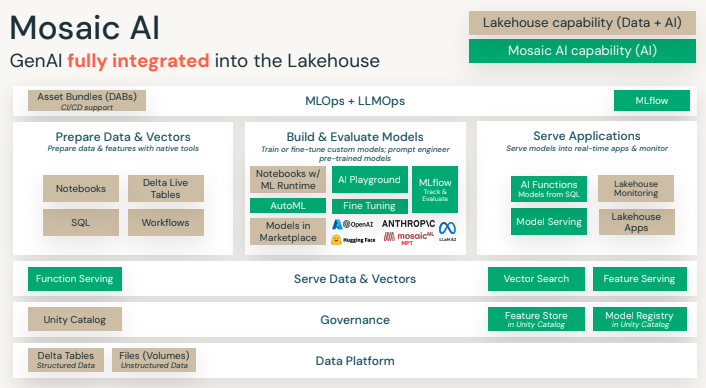Click the OpenAI logo
Image resolution: width=706 pixels, height=388 pixels.
click(358, 224)
